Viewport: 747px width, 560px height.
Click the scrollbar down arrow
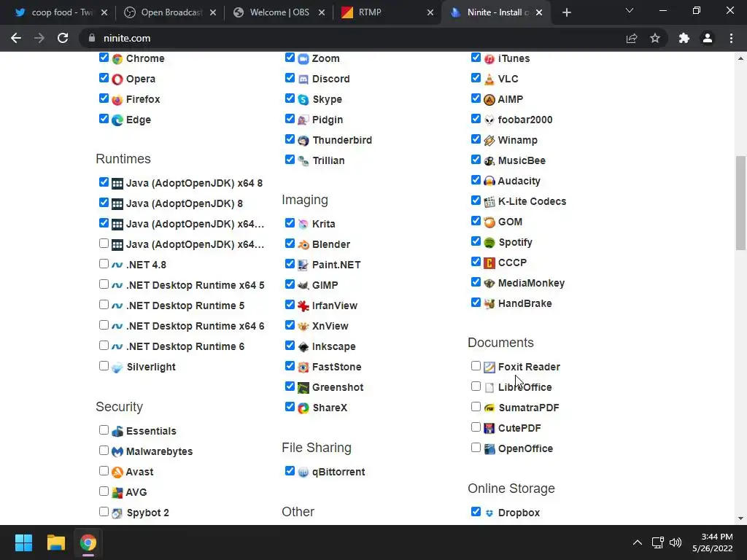point(740,518)
